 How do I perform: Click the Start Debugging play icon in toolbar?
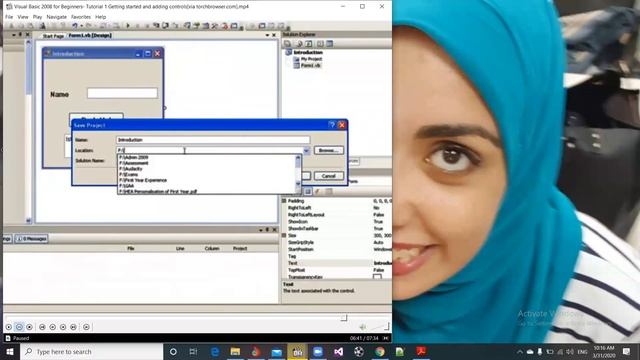click(128, 26)
